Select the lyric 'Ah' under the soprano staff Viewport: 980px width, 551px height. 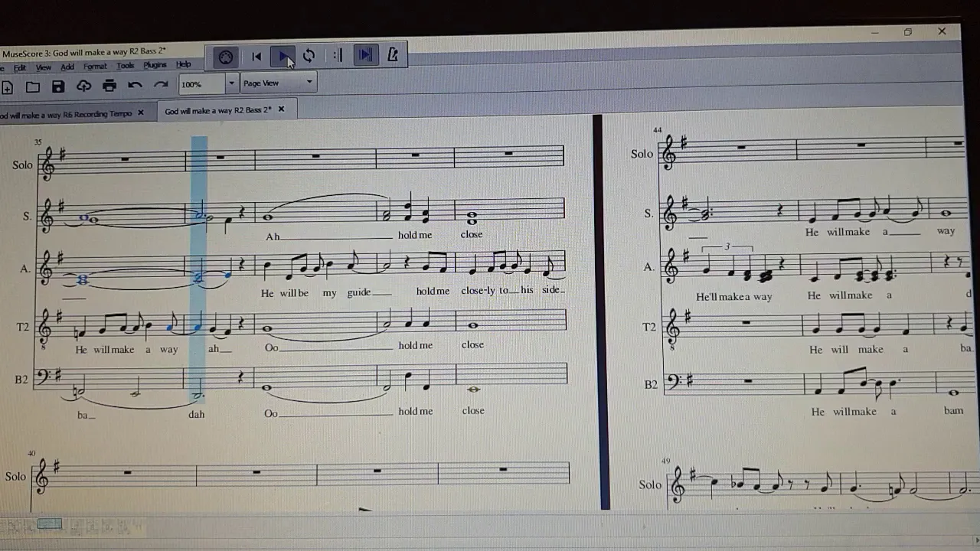coord(273,236)
